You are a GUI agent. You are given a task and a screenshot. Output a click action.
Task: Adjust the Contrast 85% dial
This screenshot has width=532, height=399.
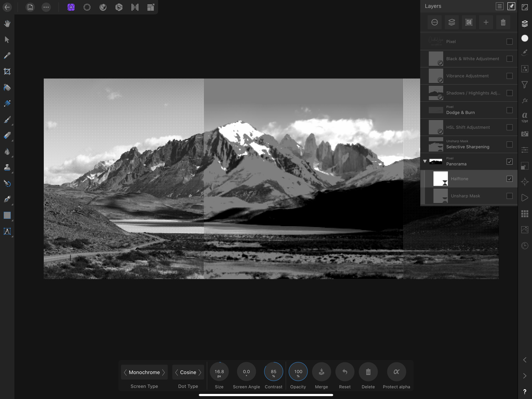click(273, 372)
